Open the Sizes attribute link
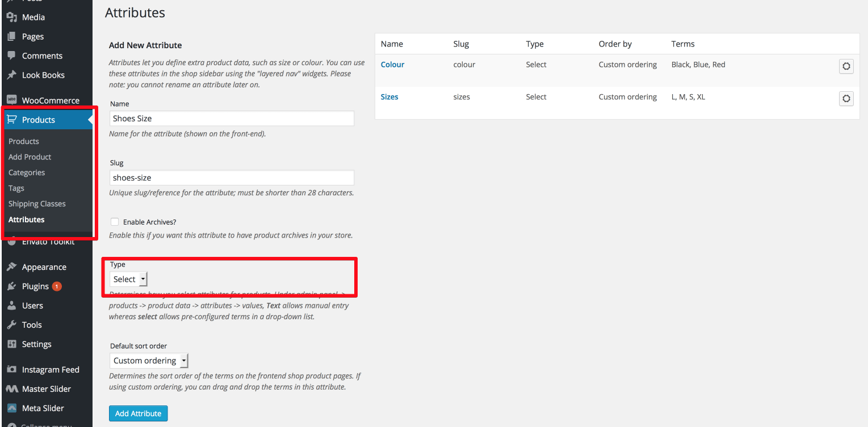Screen dimensions: 868x427 click(389, 96)
